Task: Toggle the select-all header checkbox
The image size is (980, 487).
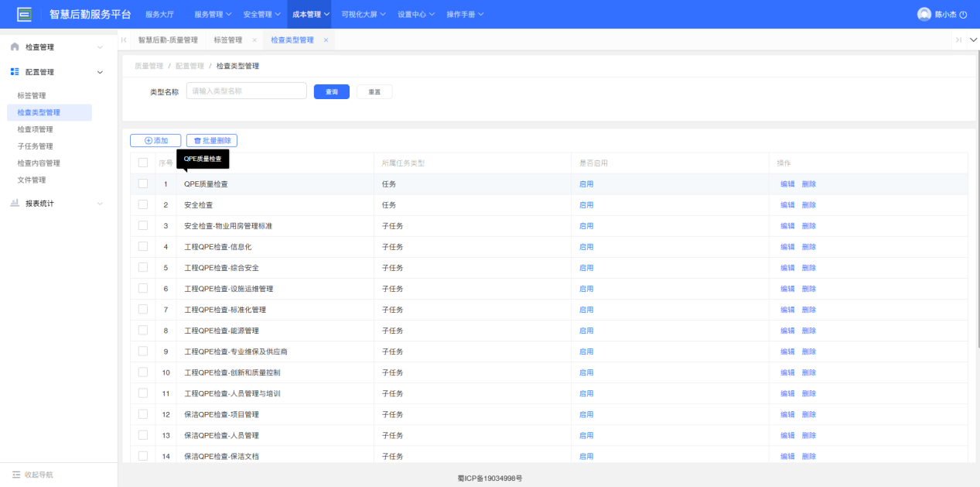Action: point(143,163)
